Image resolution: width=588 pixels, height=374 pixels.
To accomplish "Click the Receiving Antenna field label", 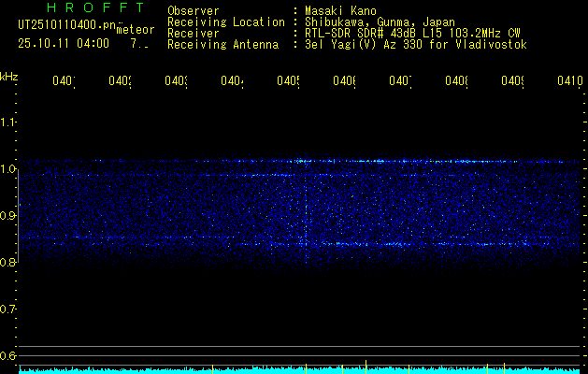I will tap(222, 44).
